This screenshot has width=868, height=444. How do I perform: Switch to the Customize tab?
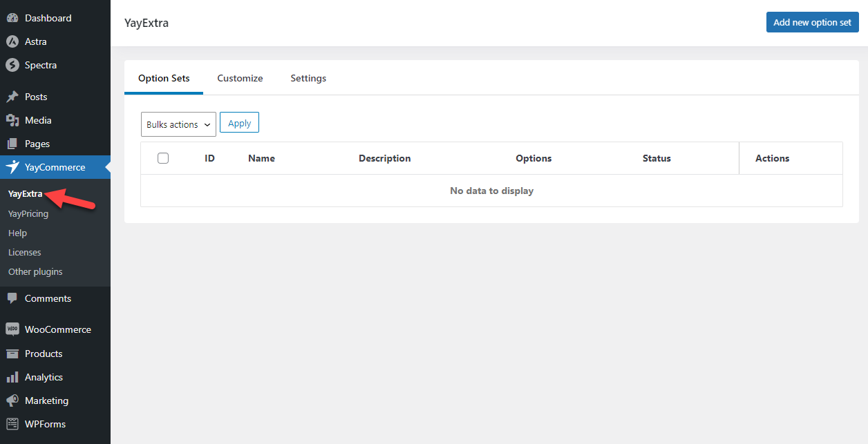click(x=240, y=78)
